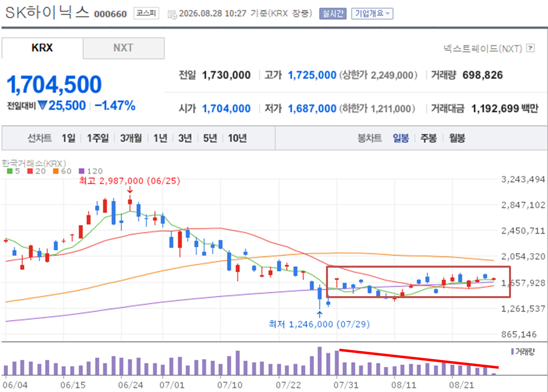Open the 기업개요 dropdown
This screenshot has height=392, width=548.
tap(372, 13)
